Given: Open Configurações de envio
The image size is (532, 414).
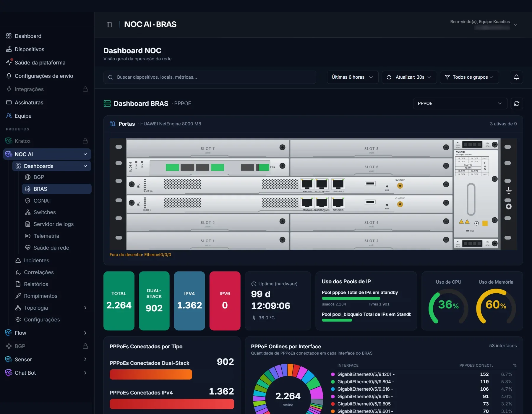Looking at the screenshot, I should tap(47, 76).
